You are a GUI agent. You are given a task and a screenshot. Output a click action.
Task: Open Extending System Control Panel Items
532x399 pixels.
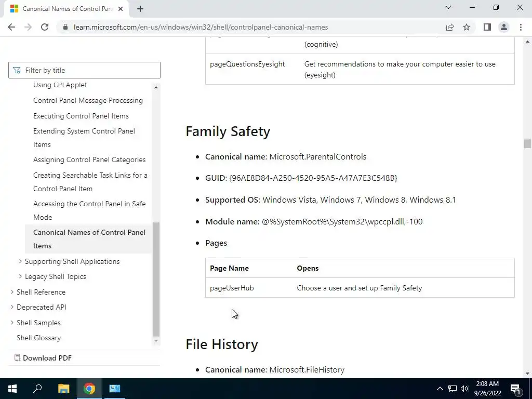tap(84, 138)
